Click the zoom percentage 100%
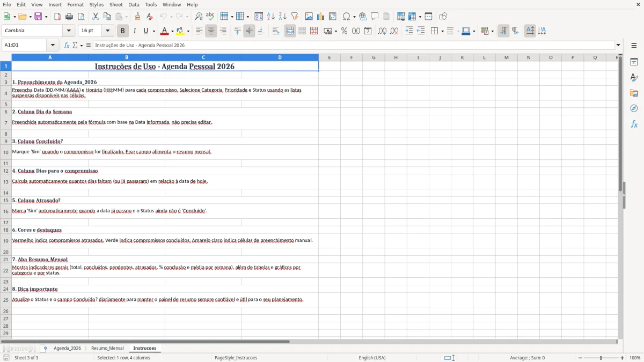 pyautogui.click(x=634, y=358)
